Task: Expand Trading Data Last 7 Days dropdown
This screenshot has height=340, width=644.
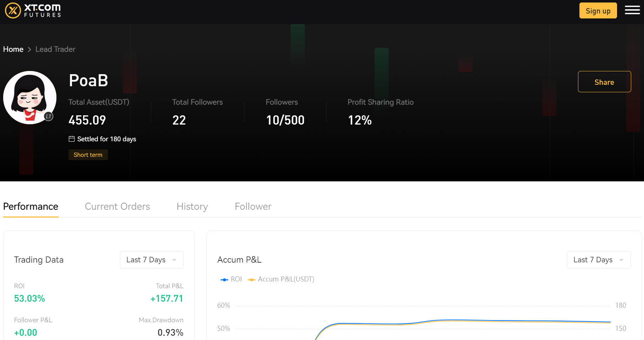Action: pos(152,260)
